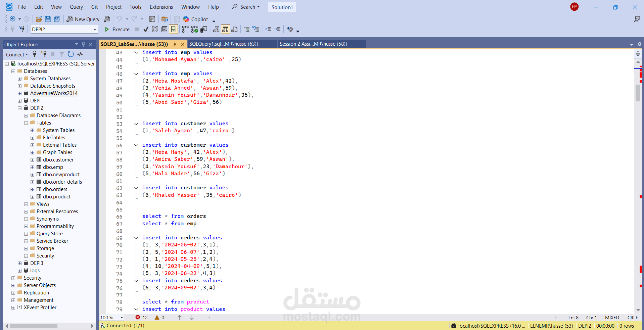Viewport: 644px width, 330px height.
Task: Save the current query with the Save icon
Action: 48,19
